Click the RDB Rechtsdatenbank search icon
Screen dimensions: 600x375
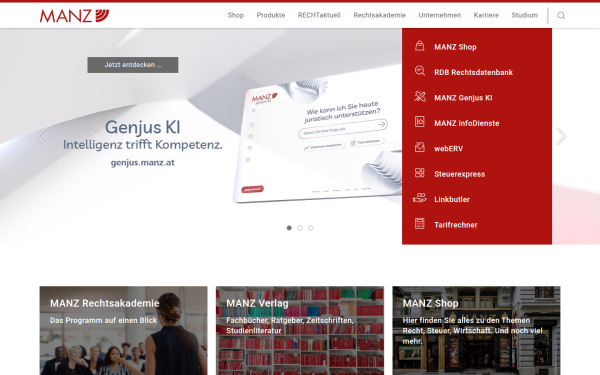(x=420, y=71)
